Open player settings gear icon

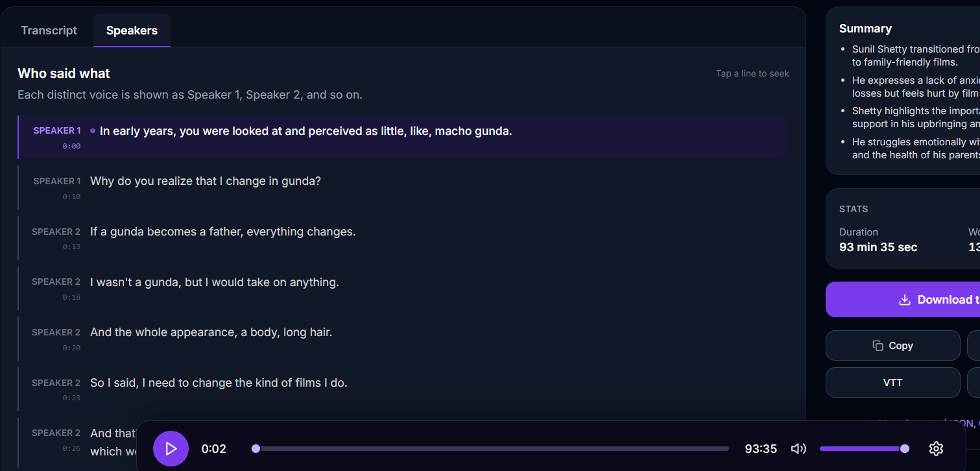tap(935, 448)
